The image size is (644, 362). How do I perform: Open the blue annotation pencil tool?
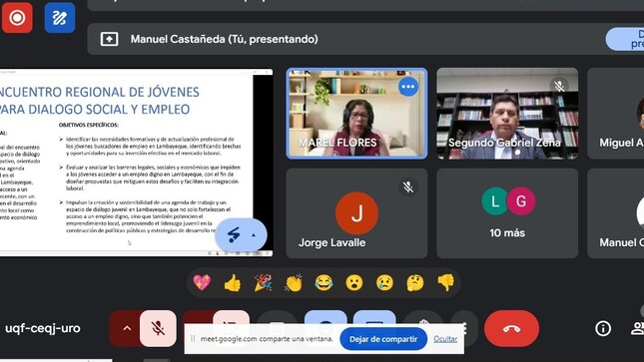pos(60,18)
